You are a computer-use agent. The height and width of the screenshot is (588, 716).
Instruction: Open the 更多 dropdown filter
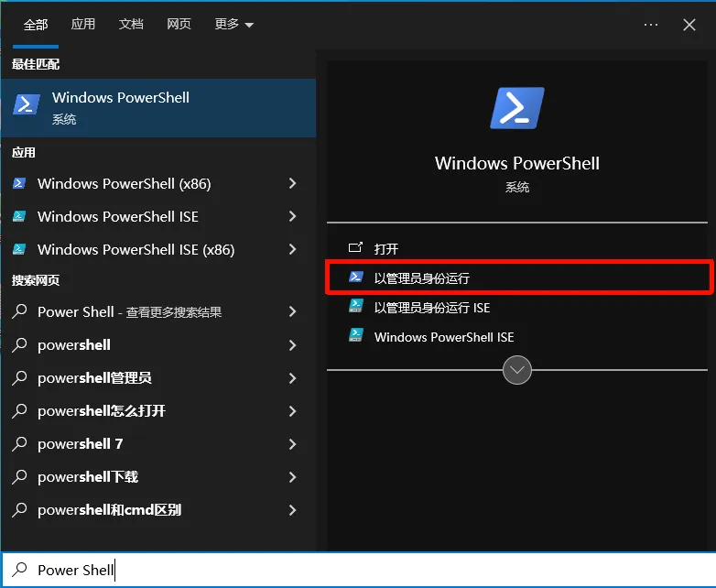click(234, 25)
